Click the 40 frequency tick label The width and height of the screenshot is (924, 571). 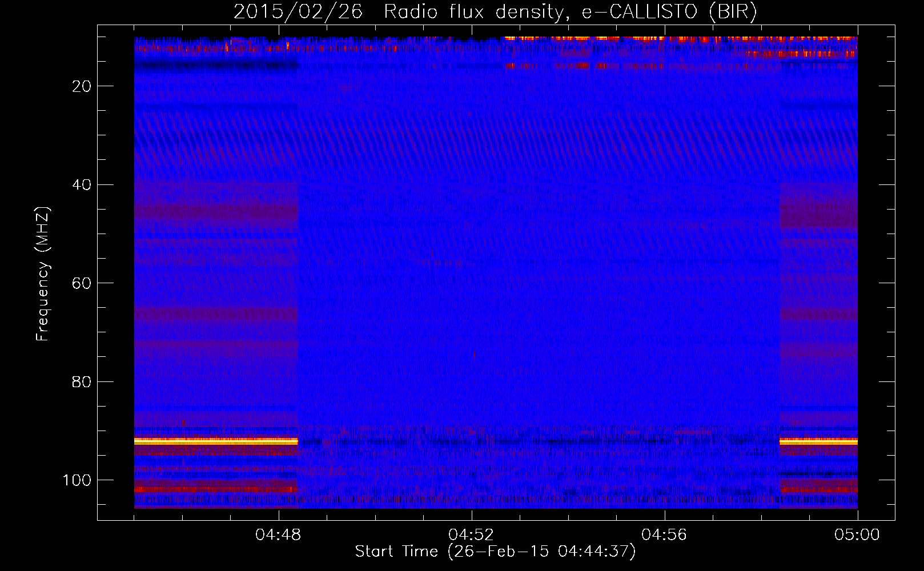82,185
